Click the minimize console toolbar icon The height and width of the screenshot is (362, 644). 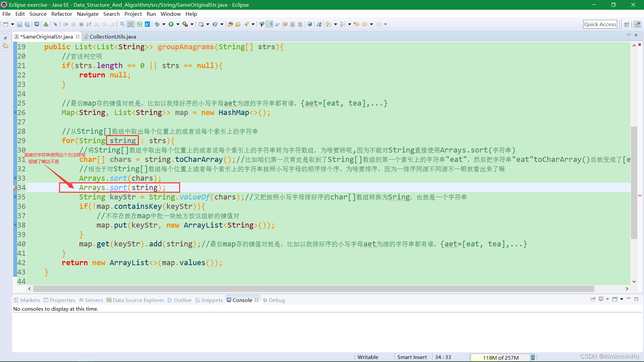(x=629, y=299)
